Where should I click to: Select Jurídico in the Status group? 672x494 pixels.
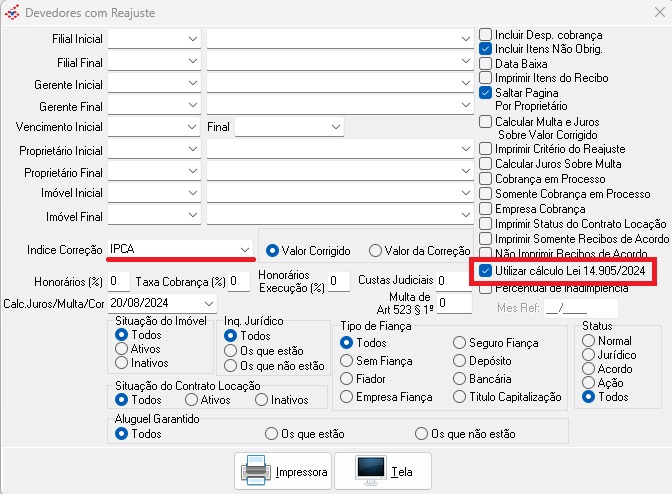click(x=588, y=355)
